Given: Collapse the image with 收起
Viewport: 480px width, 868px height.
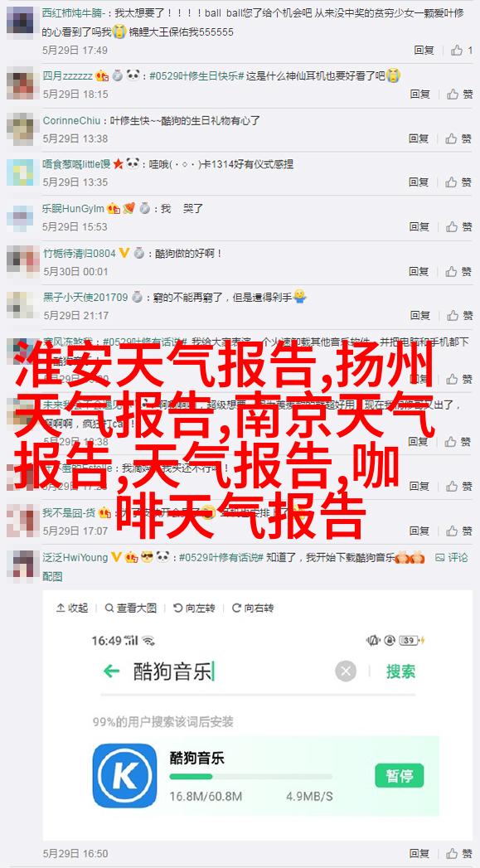Looking at the screenshot, I should pyautogui.click(x=72, y=608).
